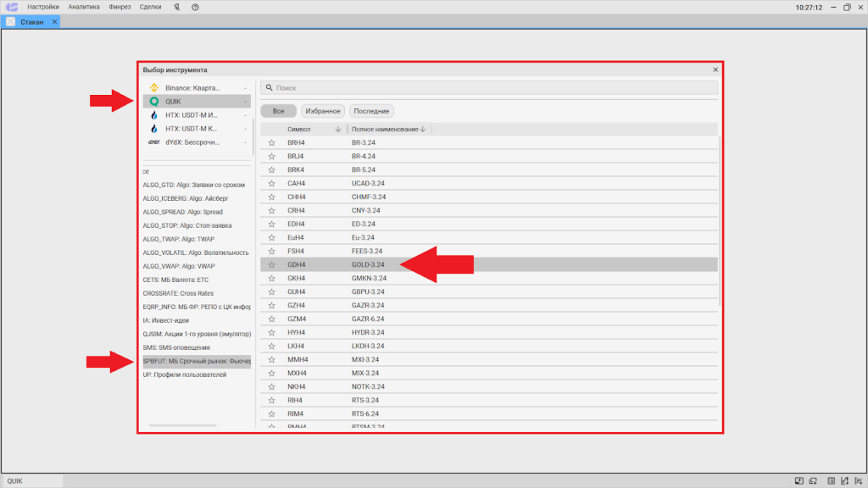Click the order book list icon in status bar
The width and height of the screenshot is (868, 488).
point(831,481)
